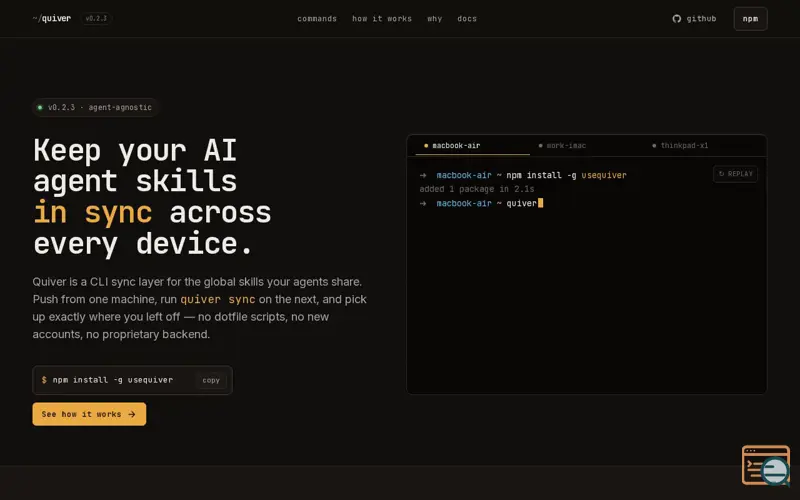Click the v0.2.3 version badge in header
The height and width of the screenshot is (500, 800).
click(x=96, y=18)
